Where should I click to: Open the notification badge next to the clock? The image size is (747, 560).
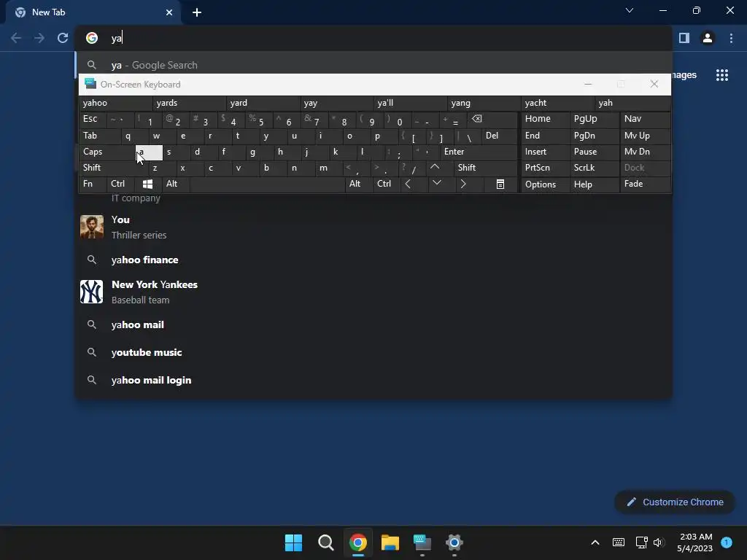coord(727,542)
